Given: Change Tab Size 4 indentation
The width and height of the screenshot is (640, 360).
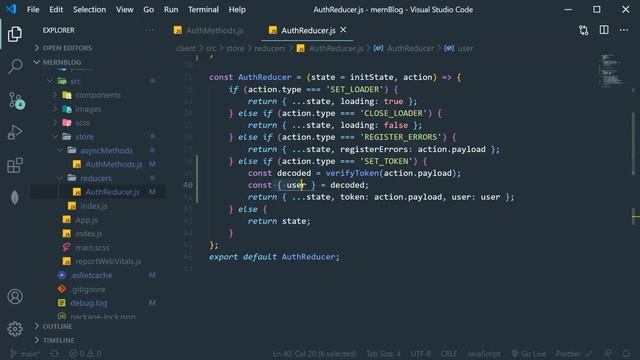Looking at the screenshot, I should point(383,354).
